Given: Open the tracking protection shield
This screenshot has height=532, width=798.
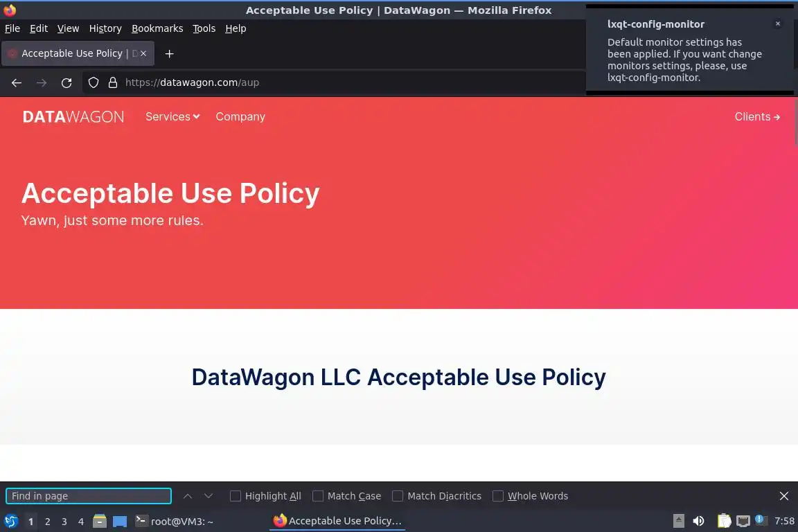Looking at the screenshot, I should pyautogui.click(x=93, y=82).
